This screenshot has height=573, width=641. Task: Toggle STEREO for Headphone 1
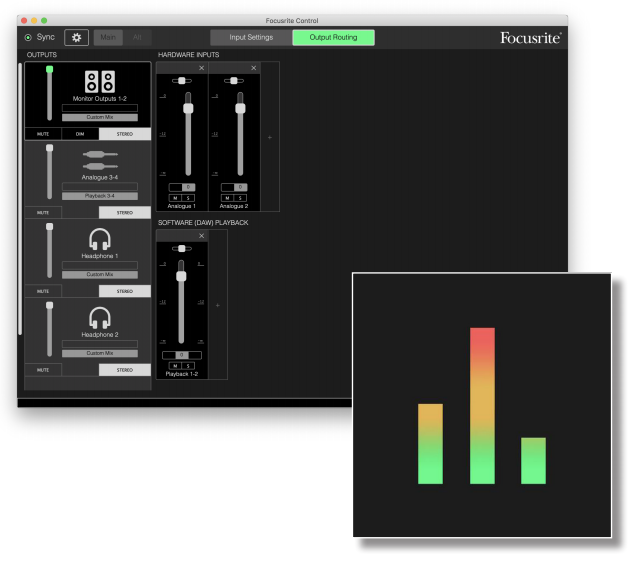(125, 291)
